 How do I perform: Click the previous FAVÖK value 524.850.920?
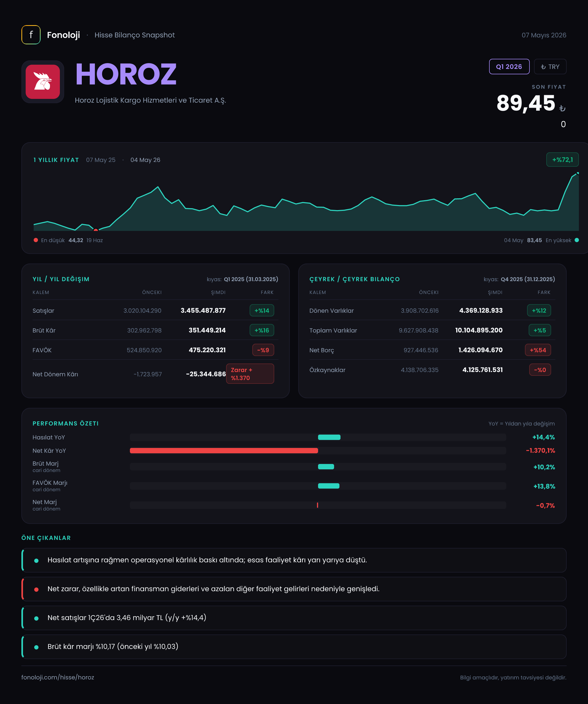[x=144, y=350]
